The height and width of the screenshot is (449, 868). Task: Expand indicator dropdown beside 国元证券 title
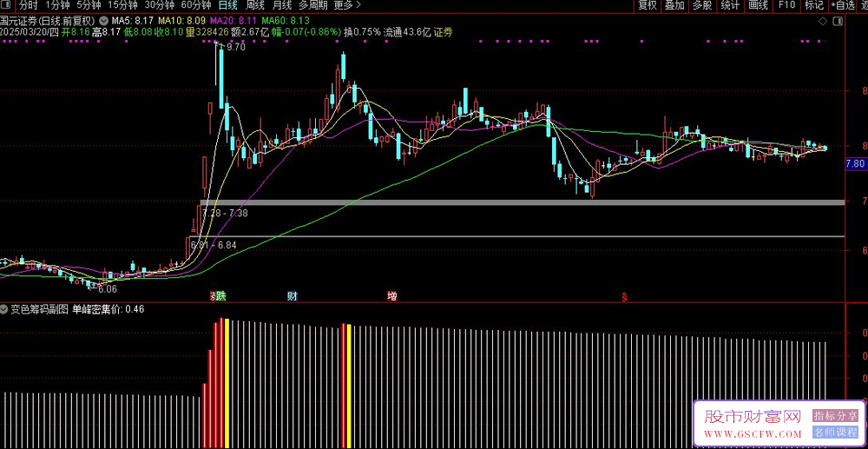click(103, 20)
